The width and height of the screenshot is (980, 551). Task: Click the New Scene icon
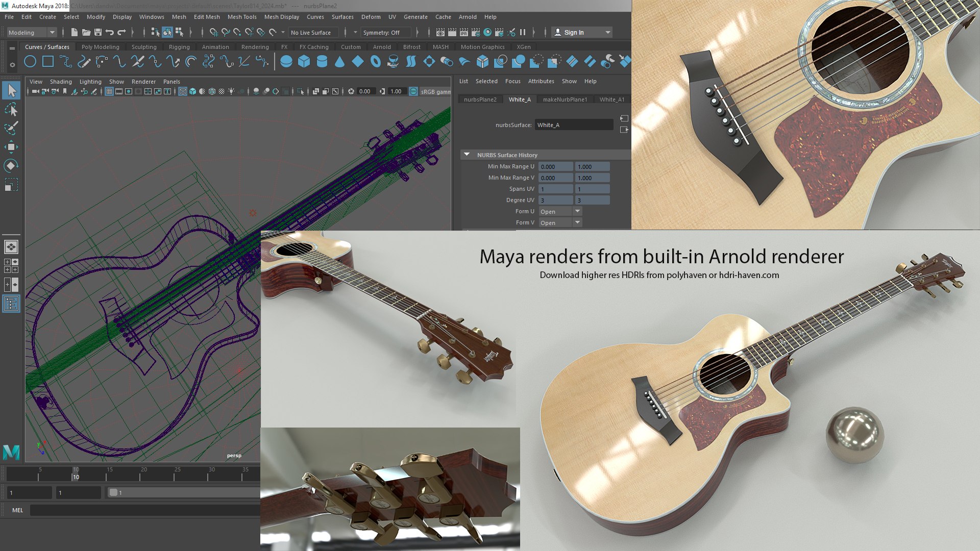point(75,32)
